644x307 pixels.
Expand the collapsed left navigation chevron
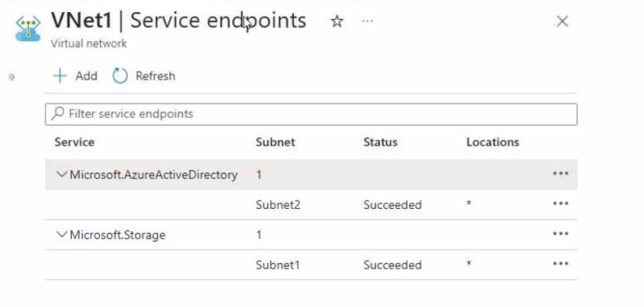(11, 77)
